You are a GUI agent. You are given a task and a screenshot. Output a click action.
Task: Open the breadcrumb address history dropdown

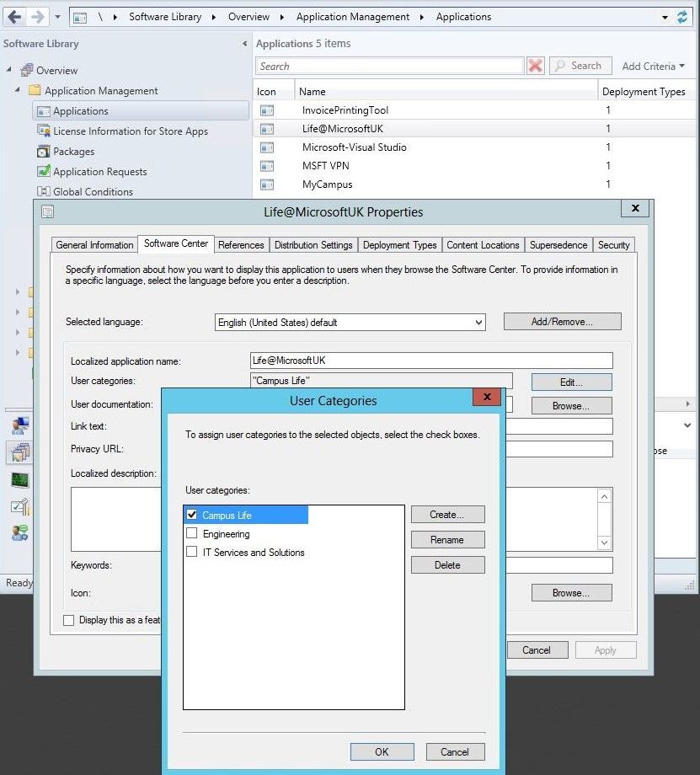tap(665, 18)
